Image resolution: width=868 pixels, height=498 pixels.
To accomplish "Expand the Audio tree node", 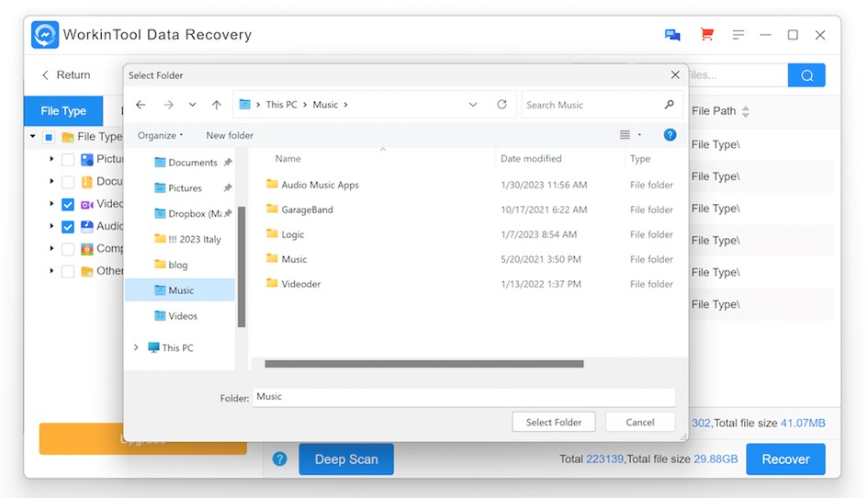I will click(x=51, y=226).
